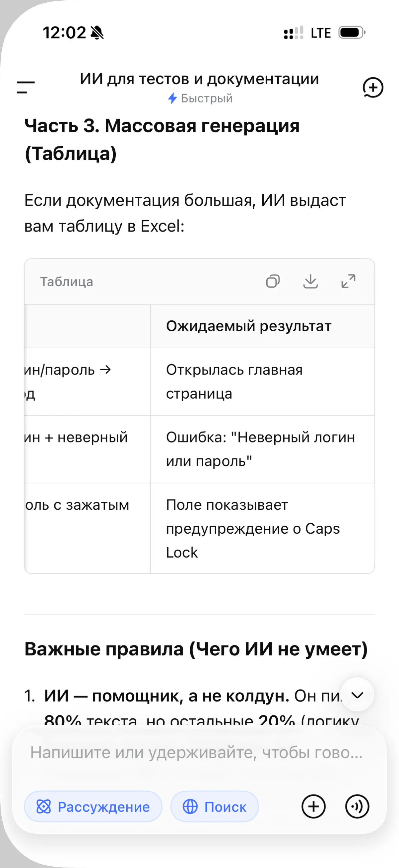Focus the message input field

[x=197, y=752]
